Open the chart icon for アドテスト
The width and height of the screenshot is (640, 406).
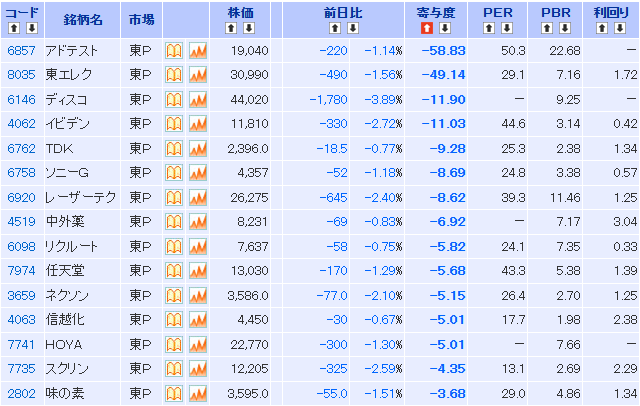click(x=197, y=50)
